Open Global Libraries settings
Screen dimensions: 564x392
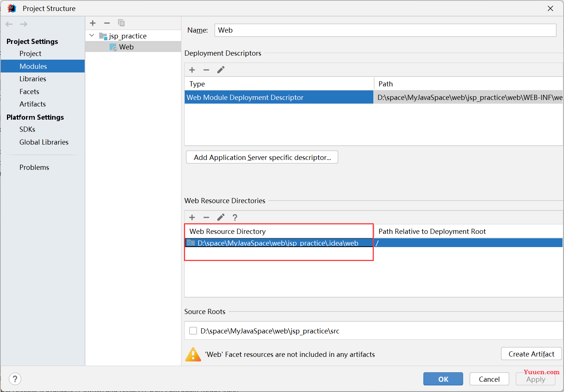coord(44,142)
